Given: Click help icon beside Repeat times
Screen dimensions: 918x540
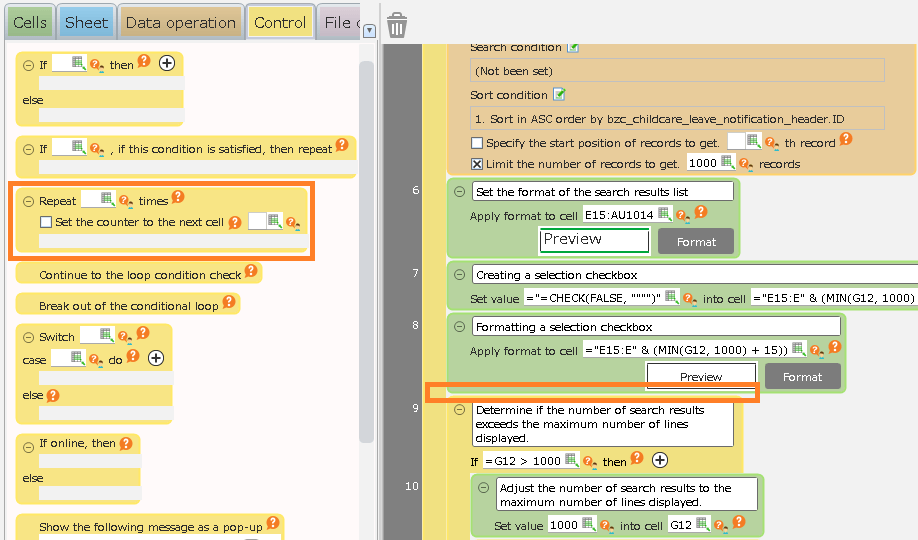Looking at the screenshot, I should point(178,198).
